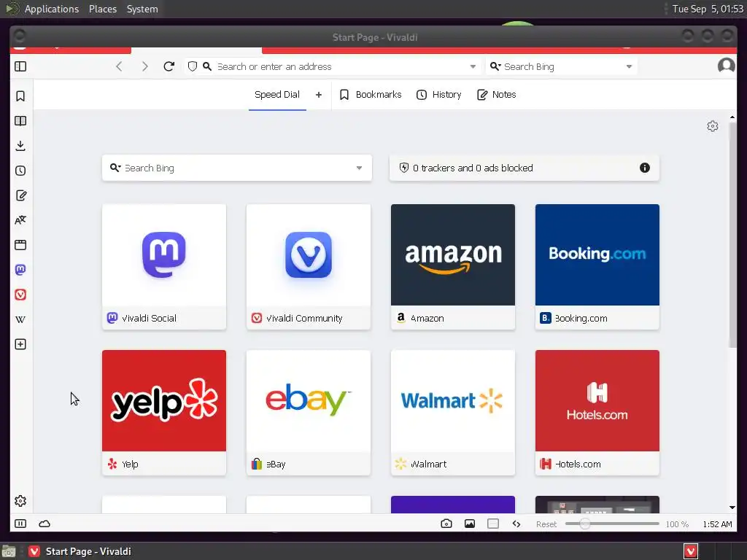Switch to the Bookmarks tab

[371, 94]
